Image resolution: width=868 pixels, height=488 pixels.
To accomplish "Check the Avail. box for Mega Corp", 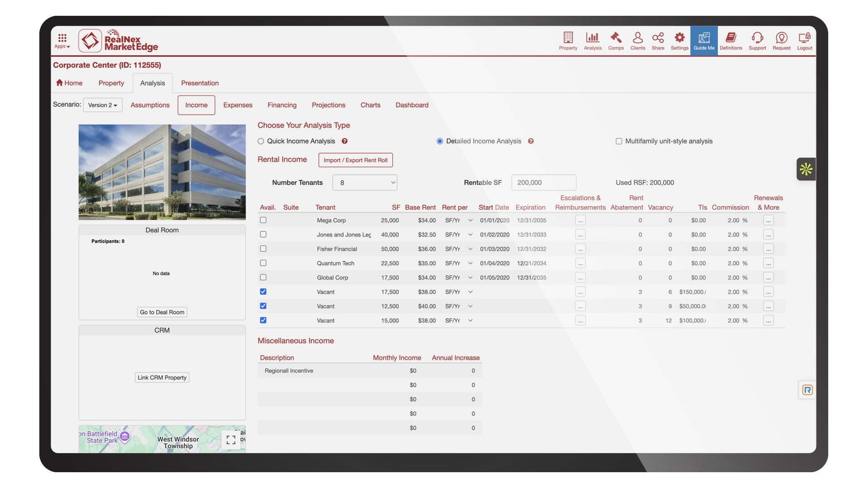I will pos(263,220).
